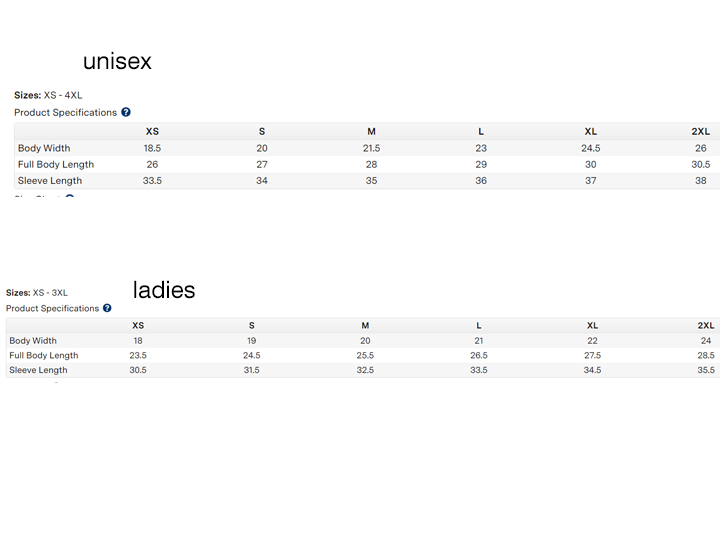Select Full Body Length row in ladies table

tap(44, 356)
